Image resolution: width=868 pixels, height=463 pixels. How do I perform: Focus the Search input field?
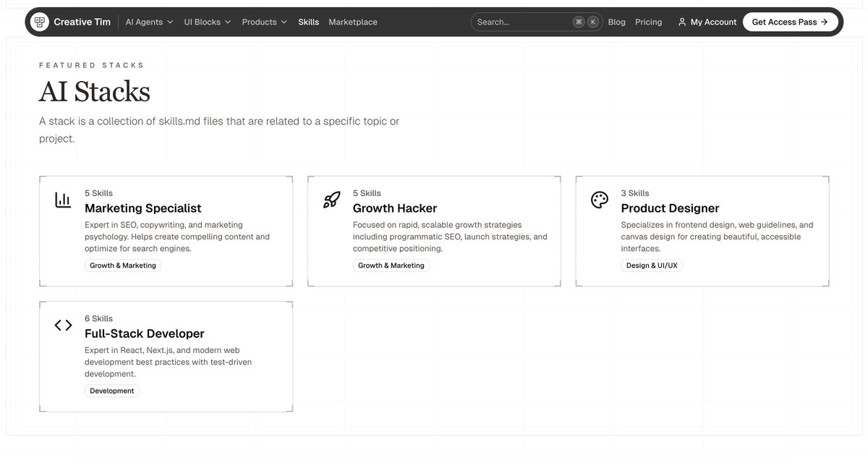tap(537, 22)
